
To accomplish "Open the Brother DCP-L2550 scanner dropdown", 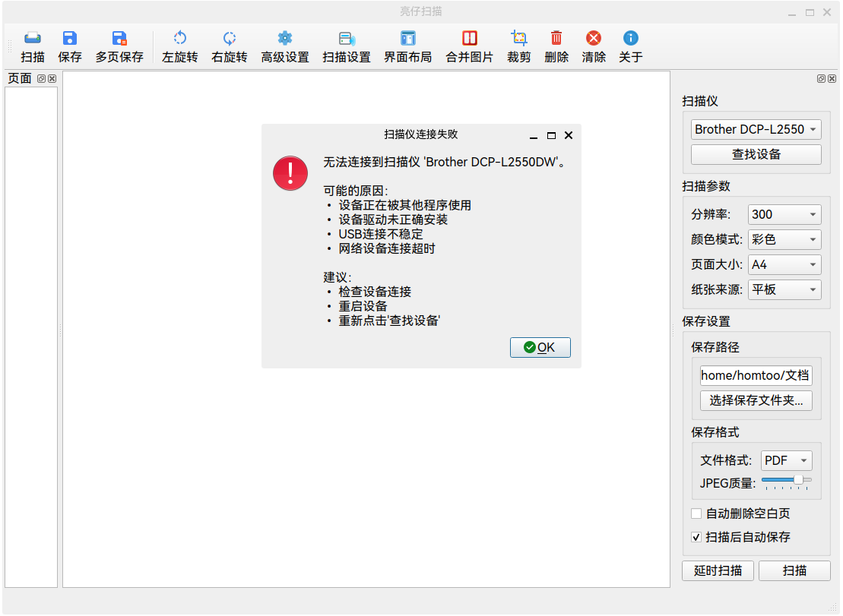I will [756, 129].
